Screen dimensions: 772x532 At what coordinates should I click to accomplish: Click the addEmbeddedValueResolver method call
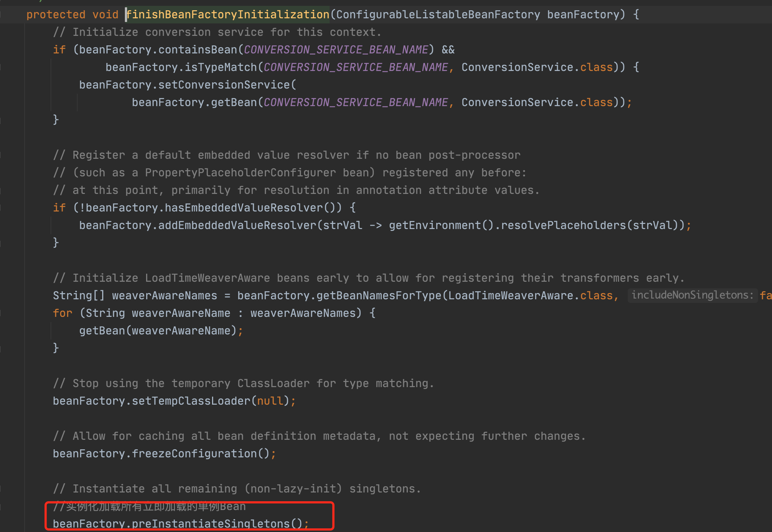pos(237,225)
